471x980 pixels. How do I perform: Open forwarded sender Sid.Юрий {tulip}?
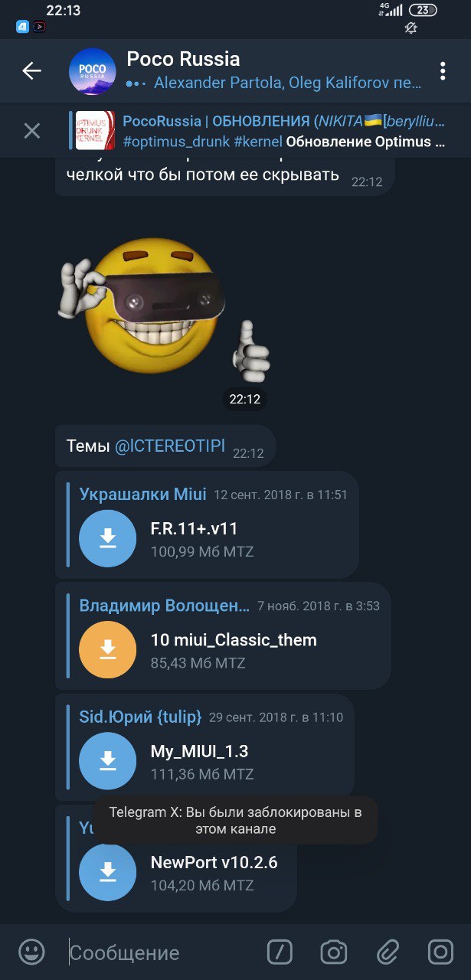coord(141,717)
